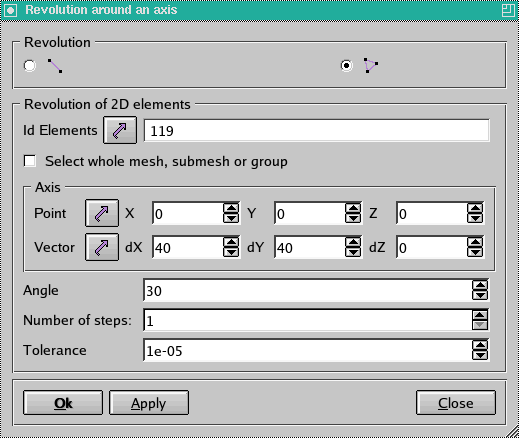
Task: Click the Apply button
Action: [149, 403]
